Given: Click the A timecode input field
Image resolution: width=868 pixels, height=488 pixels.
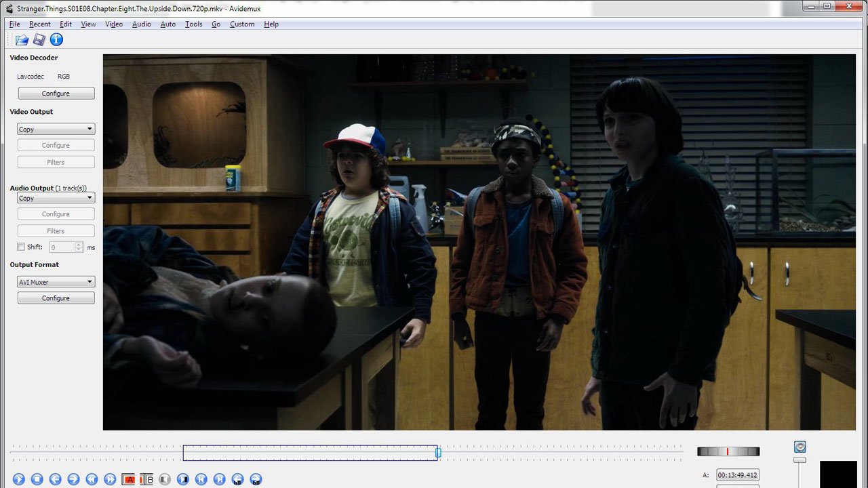Looking at the screenshot, I should (739, 474).
